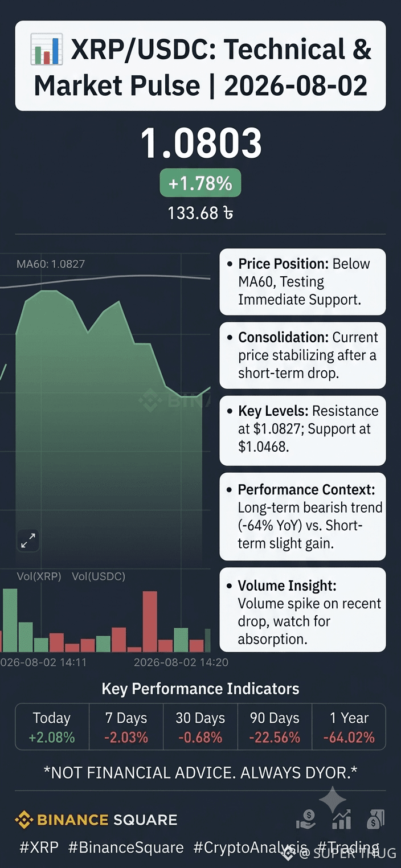Click the Binance watermark on the chart

175,400
